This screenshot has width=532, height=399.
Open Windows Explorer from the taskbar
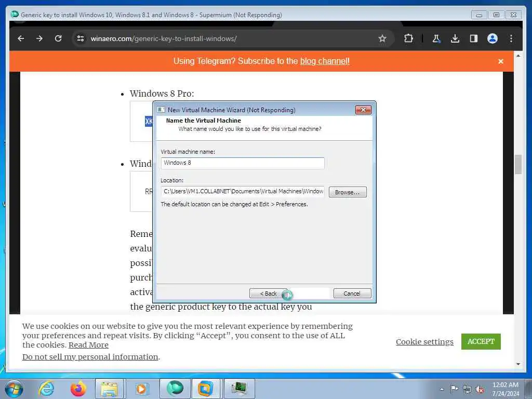(109, 389)
